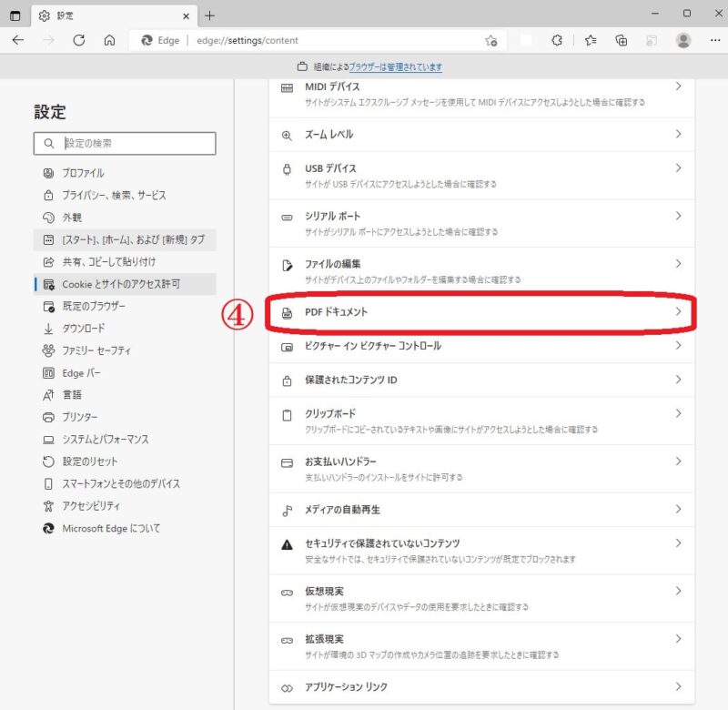
Task: Open the Collections panel icon
Action: coord(623,40)
